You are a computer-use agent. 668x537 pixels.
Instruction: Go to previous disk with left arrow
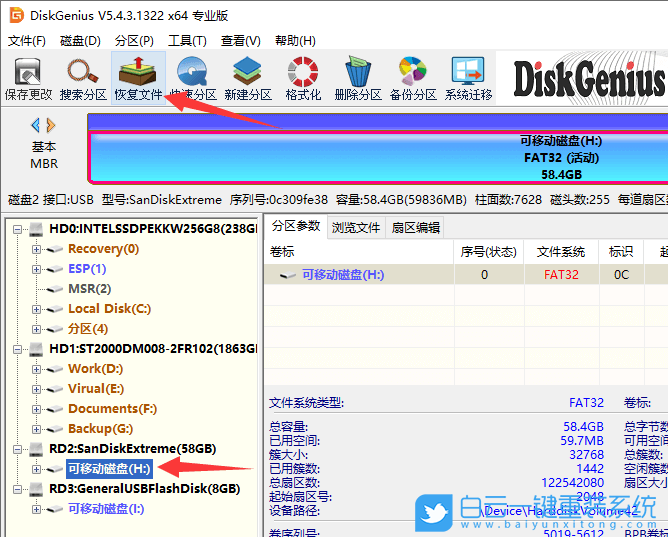36,125
